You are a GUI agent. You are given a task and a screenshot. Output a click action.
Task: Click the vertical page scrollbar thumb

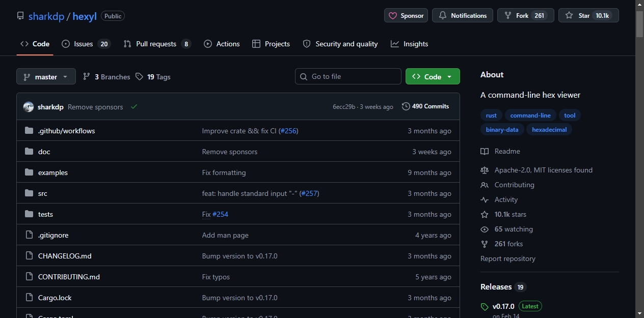639,23
